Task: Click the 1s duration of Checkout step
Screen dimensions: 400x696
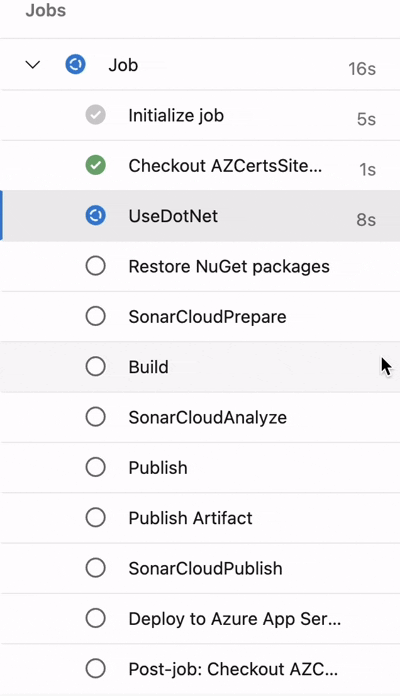Action: coord(368,169)
